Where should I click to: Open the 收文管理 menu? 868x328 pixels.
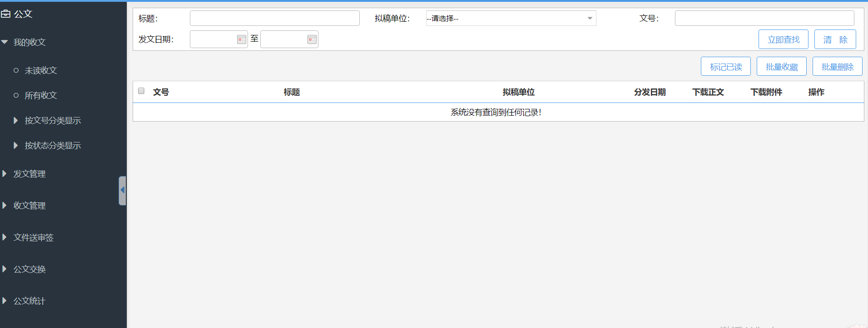pos(29,206)
